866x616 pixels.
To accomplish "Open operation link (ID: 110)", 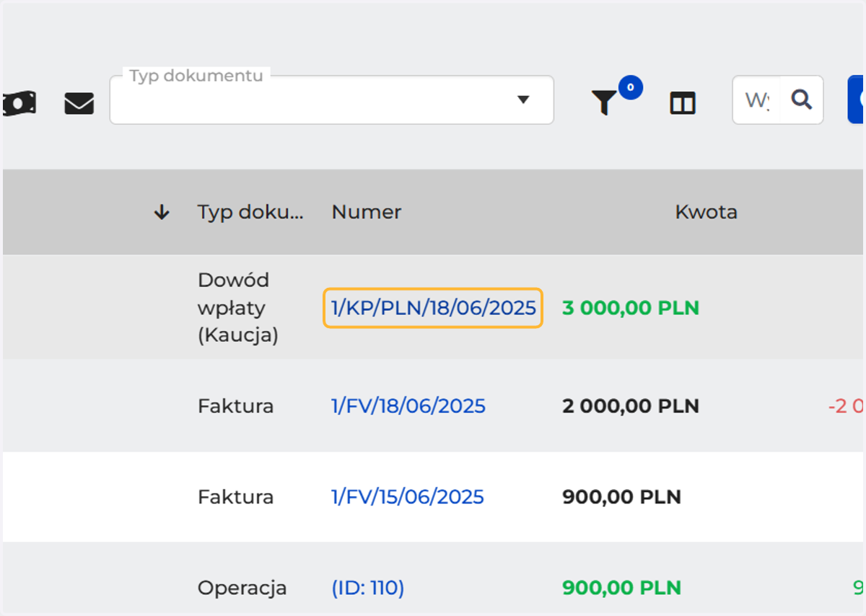I will (x=368, y=588).
